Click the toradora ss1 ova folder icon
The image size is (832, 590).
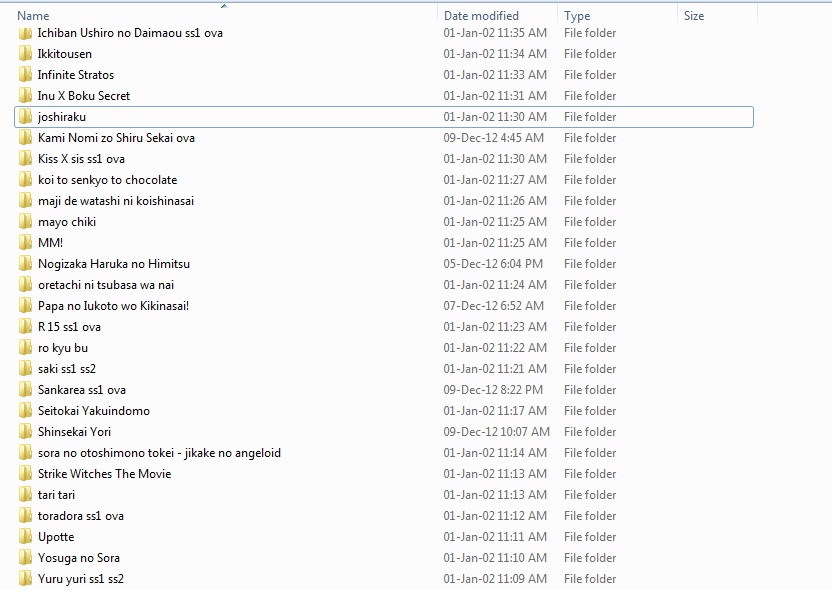25,516
